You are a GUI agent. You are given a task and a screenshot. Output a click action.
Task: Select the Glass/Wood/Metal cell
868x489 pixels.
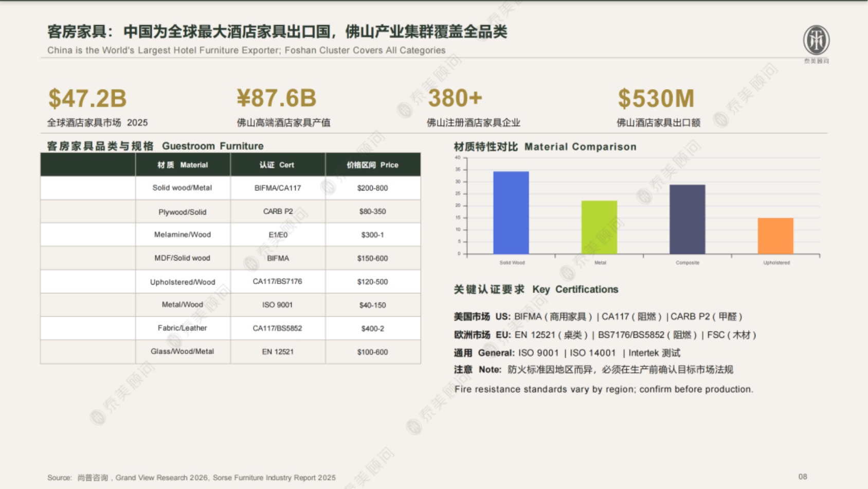(182, 352)
